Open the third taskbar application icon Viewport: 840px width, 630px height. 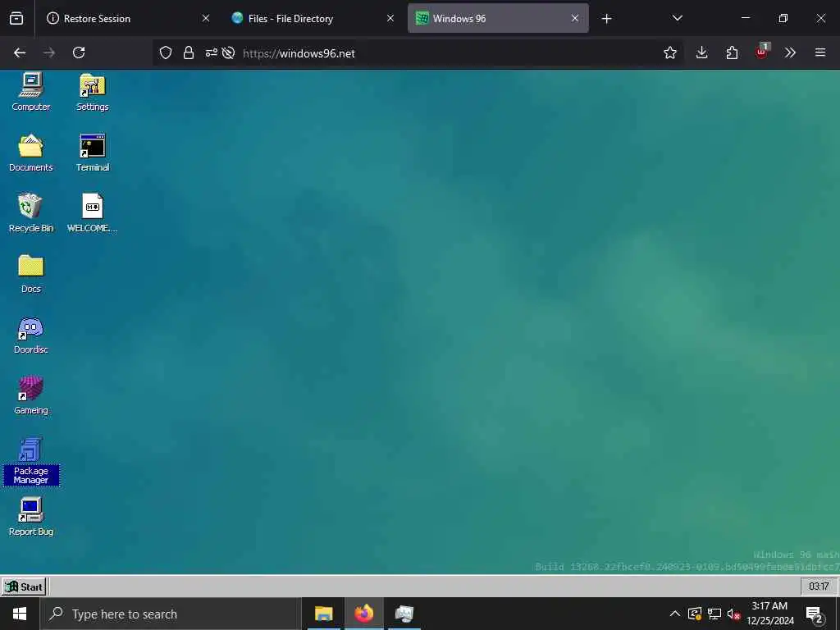[x=404, y=614]
